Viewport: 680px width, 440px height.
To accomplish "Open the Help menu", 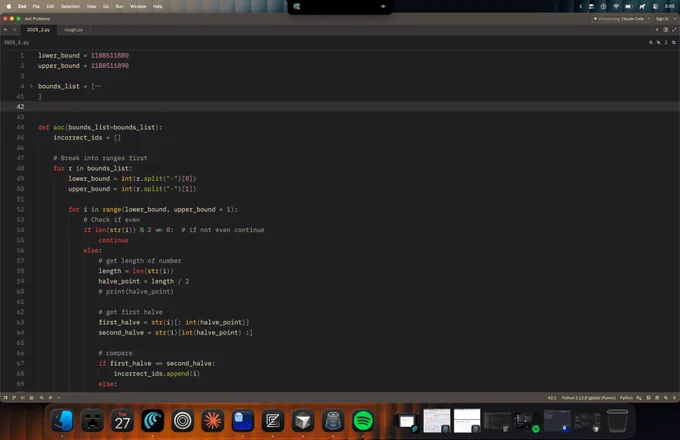I will tap(158, 7).
